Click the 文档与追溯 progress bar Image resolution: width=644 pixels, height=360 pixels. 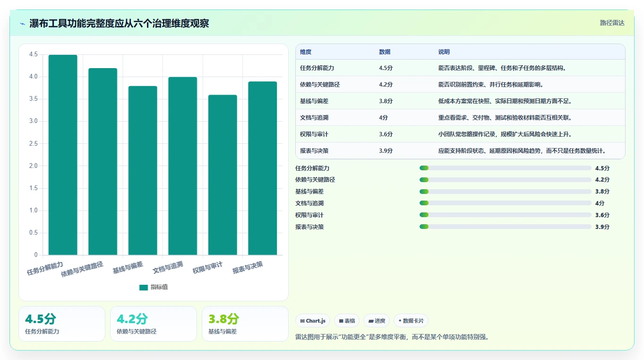coord(506,203)
